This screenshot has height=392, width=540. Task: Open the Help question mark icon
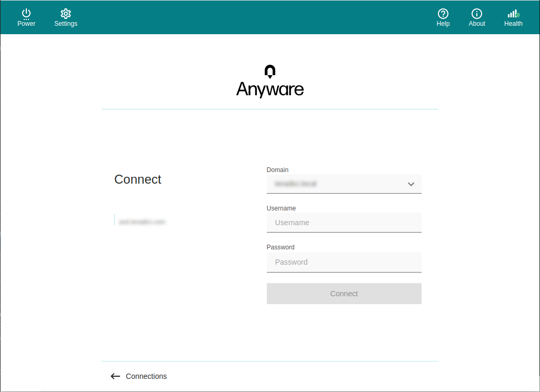443,14
